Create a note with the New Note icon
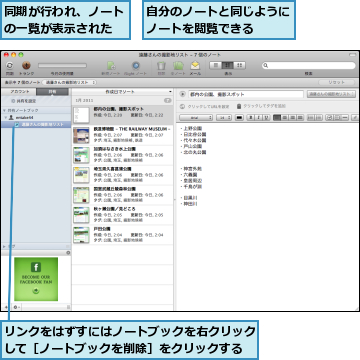Screen dimensions: 360x360 click(111, 66)
